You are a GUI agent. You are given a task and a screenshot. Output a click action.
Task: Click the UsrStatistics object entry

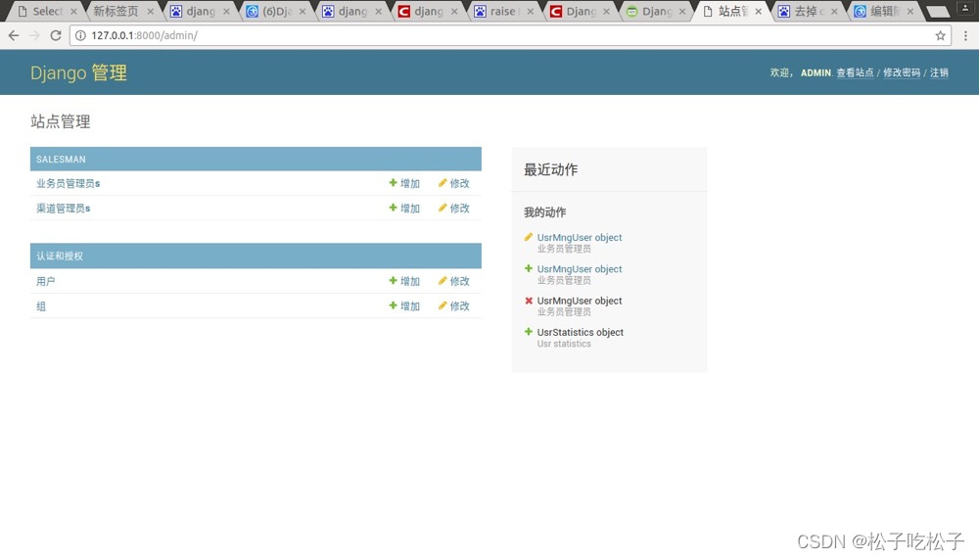coord(580,332)
